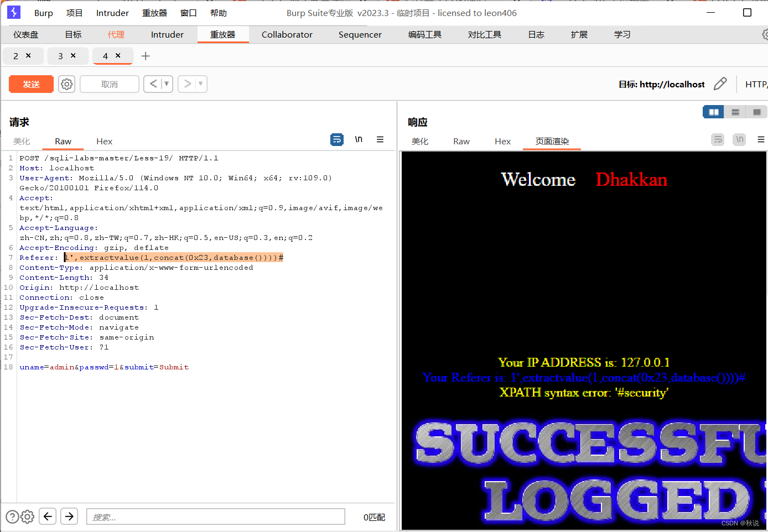The image size is (768, 532).
Task: Switch to the 目标 tab
Action: [x=73, y=34]
